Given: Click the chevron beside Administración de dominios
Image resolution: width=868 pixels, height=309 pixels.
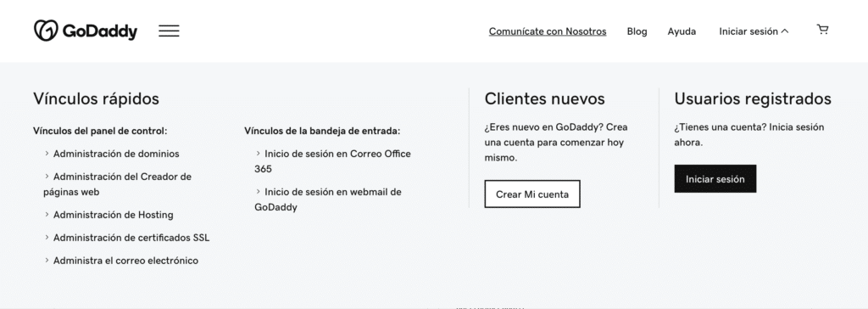Looking at the screenshot, I should point(47,153).
